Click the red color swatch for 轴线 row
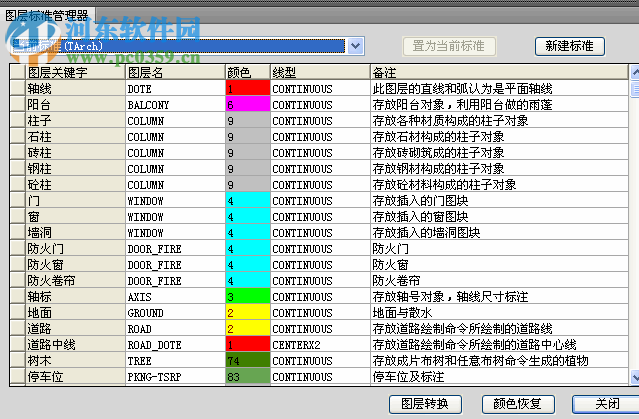The height and width of the screenshot is (419, 639). coord(248,88)
